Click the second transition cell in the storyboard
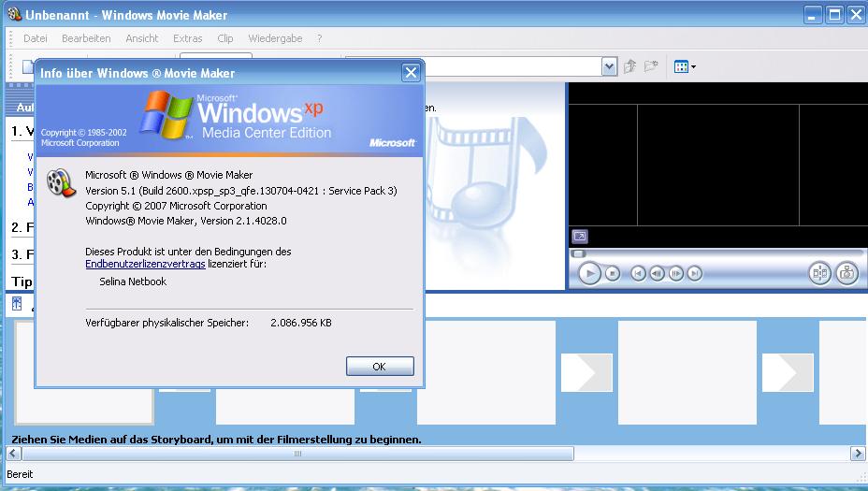868x491 pixels. point(385,390)
